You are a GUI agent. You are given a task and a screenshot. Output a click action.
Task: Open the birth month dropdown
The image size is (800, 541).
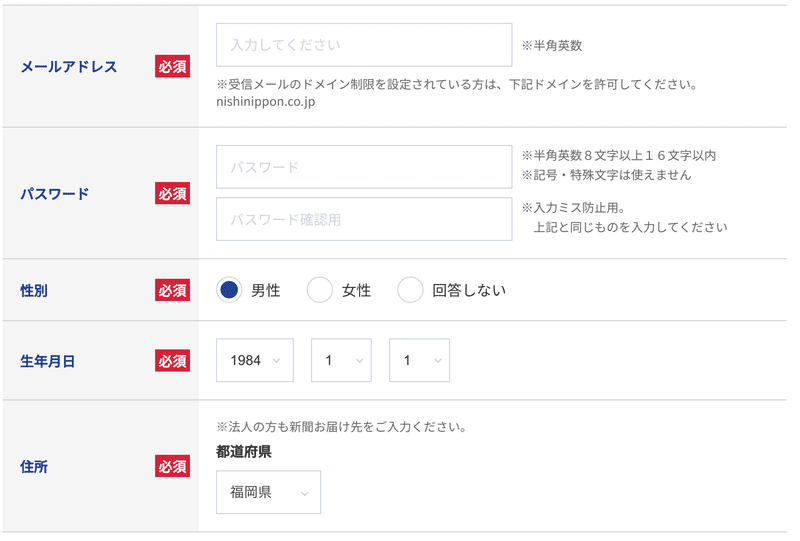[341, 360]
